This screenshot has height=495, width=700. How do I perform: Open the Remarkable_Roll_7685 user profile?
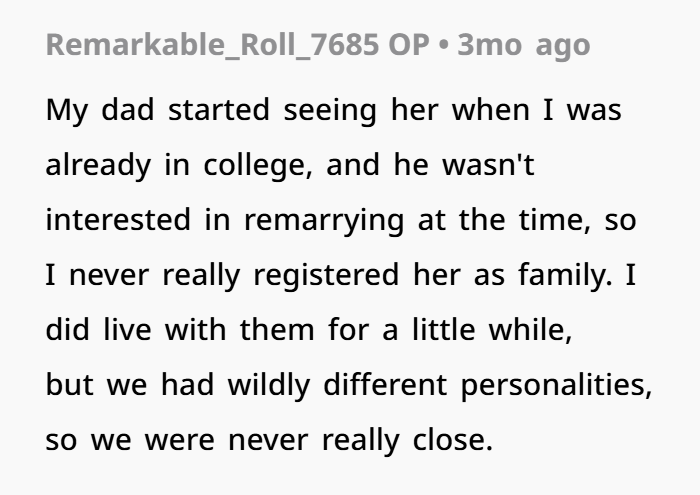(212, 45)
